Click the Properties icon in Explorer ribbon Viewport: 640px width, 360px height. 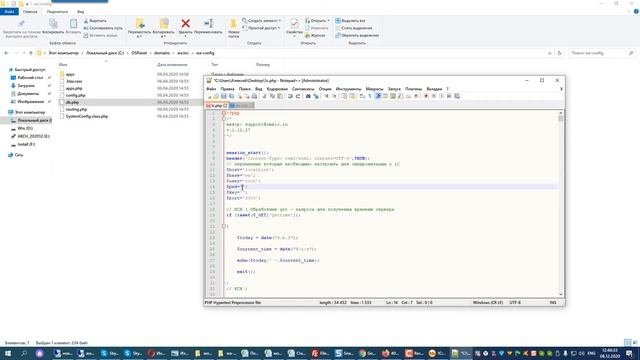pyautogui.click(x=294, y=24)
